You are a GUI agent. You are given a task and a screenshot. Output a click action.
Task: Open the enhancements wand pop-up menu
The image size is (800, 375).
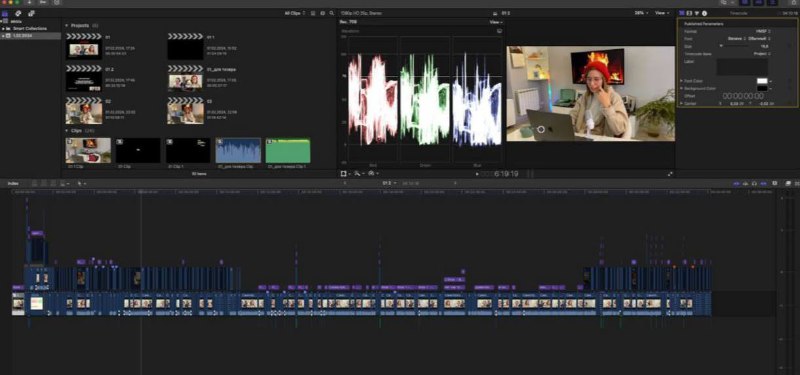[x=359, y=173]
